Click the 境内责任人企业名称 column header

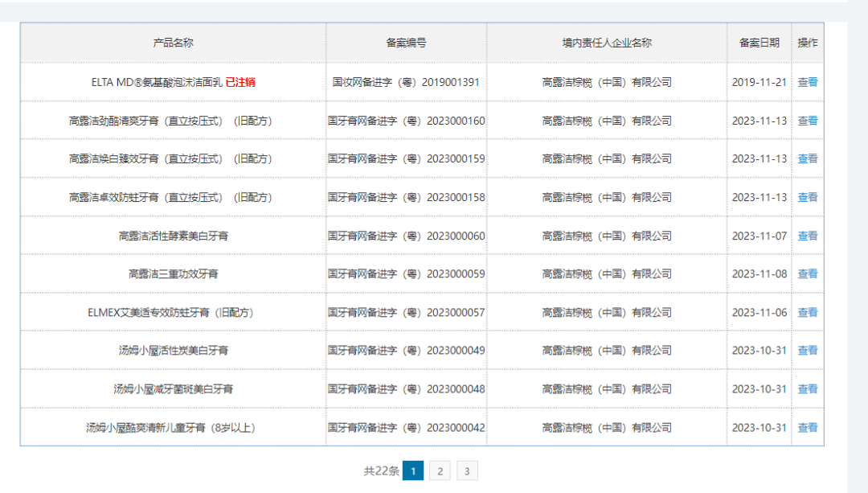tap(608, 43)
